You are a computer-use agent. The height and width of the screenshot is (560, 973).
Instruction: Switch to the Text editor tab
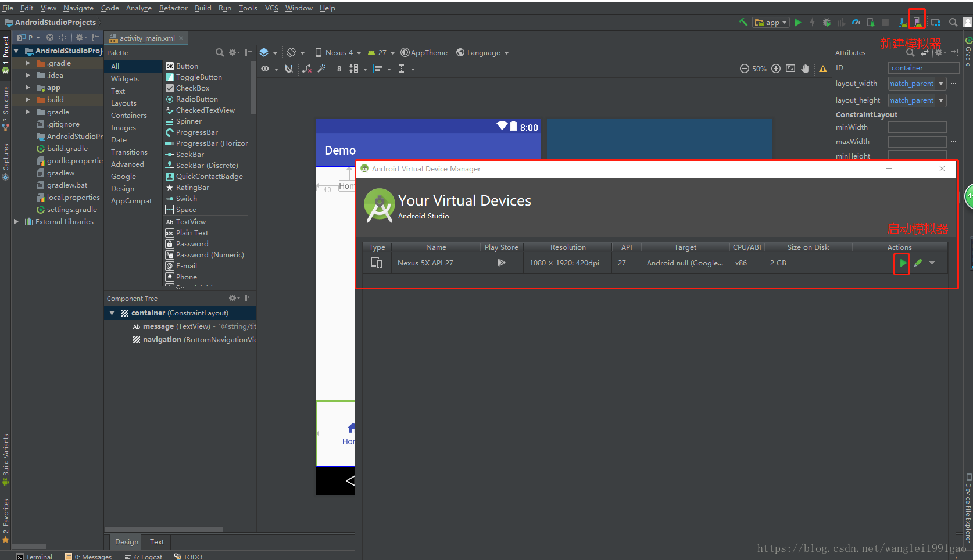tap(157, 542)
